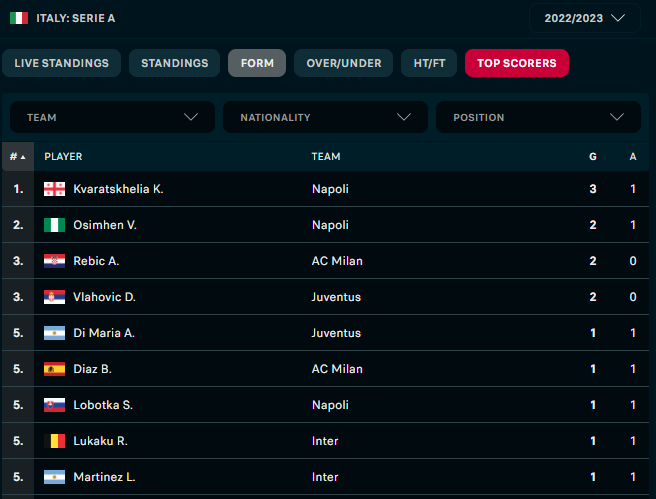
Task: Click Inter in Lukaku's row
Action: 325,441
